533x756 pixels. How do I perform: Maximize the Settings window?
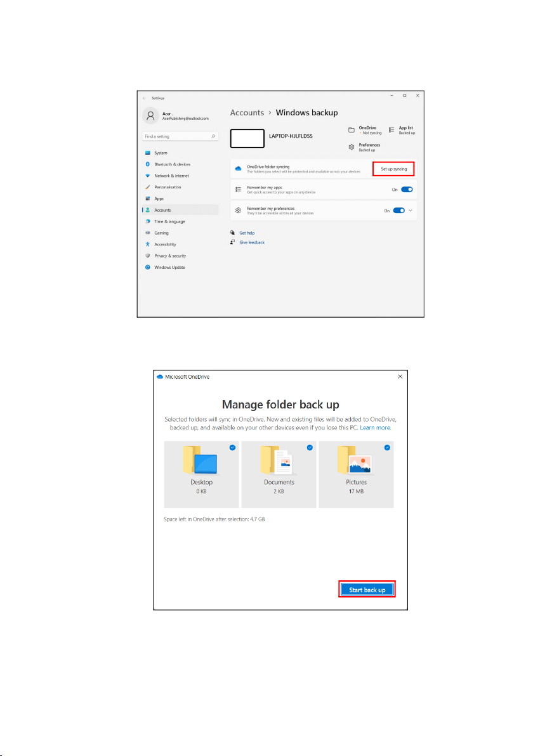404,96
